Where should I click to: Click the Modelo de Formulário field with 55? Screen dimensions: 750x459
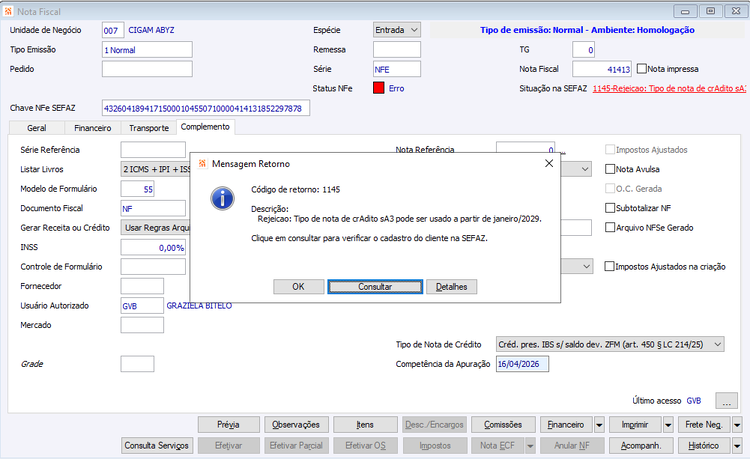[137, 189]
